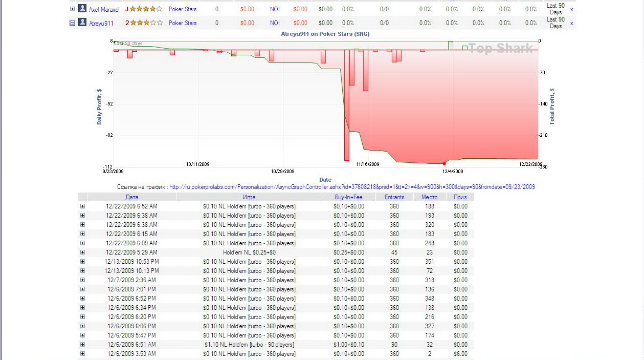Sort by the Buy-In+Fee column header
This screenshot has height=360, width=644.
(348, 197)
